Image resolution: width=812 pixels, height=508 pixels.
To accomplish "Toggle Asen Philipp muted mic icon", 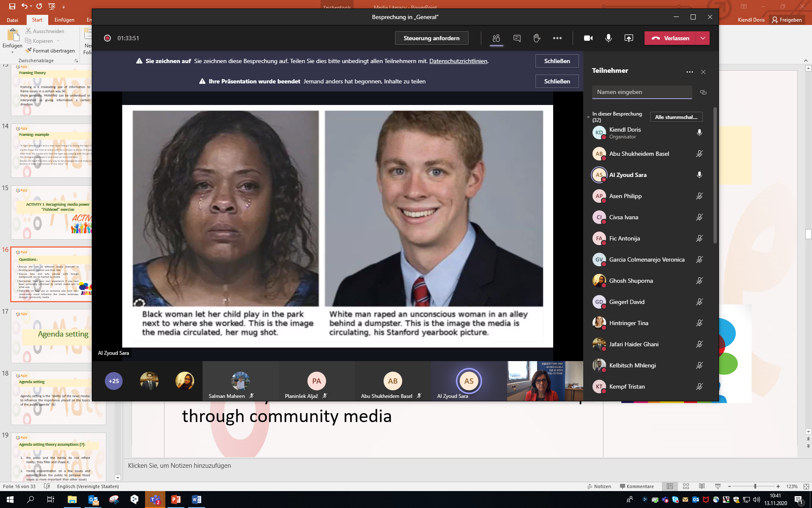I will click(x=699, y=196).
